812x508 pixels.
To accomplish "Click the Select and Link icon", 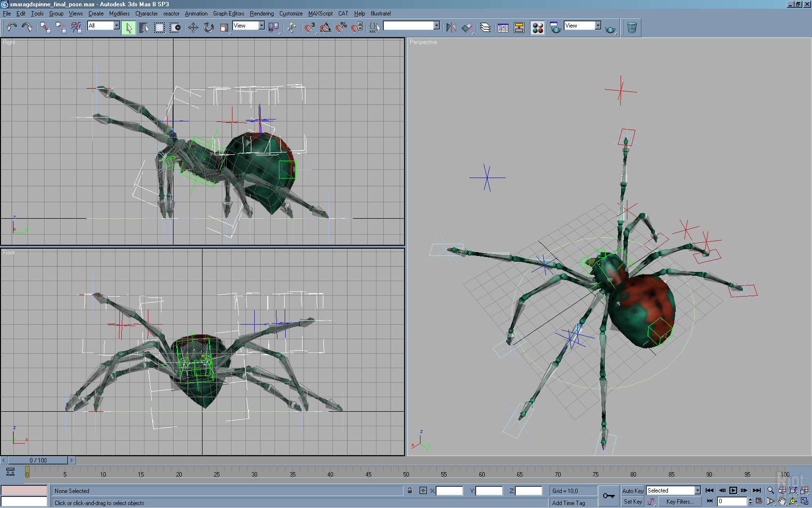I will (x=45, y=28).
